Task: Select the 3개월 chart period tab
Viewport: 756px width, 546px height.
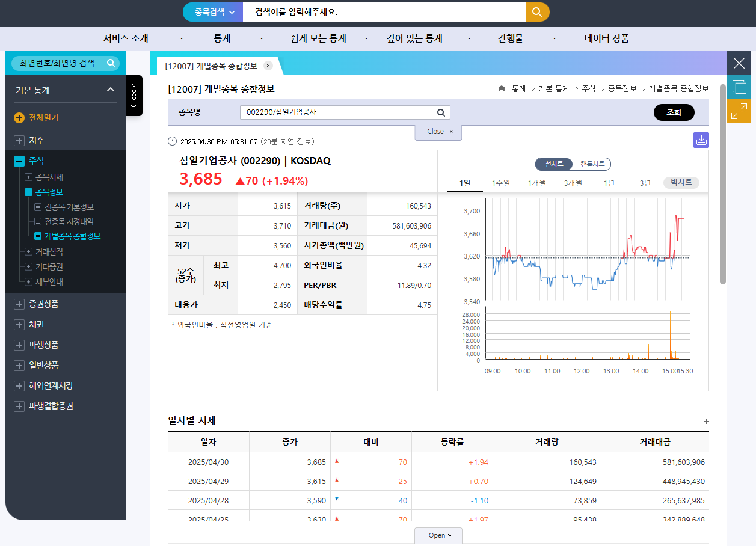Action: [573, 183]
